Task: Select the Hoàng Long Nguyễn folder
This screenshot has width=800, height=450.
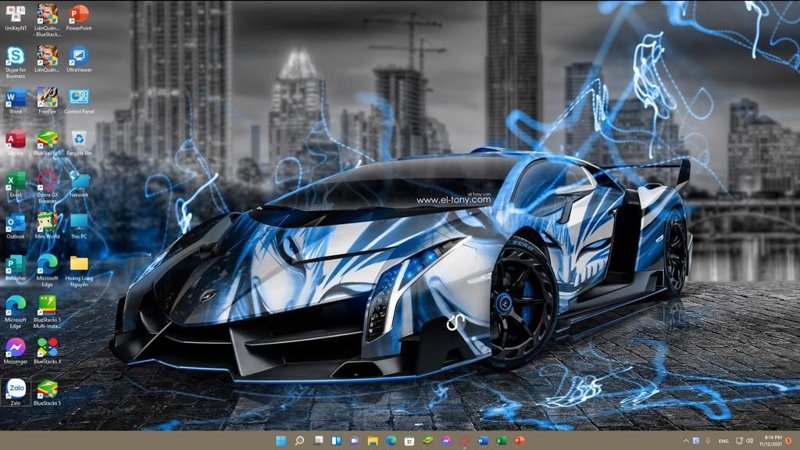Action: pos(79,271)
